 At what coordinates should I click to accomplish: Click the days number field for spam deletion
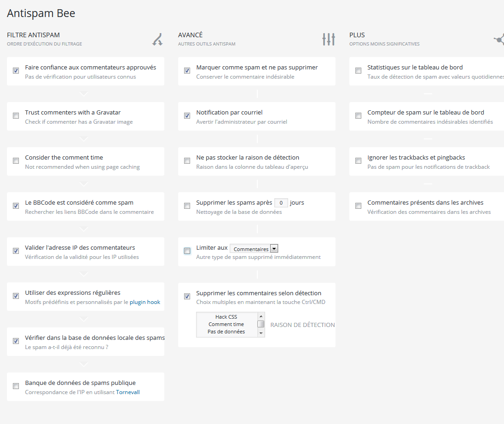coord(281,203)
